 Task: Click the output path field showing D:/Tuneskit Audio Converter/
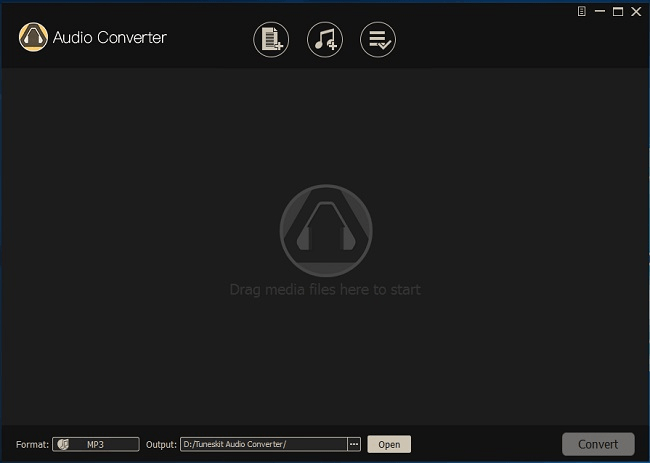262,444
